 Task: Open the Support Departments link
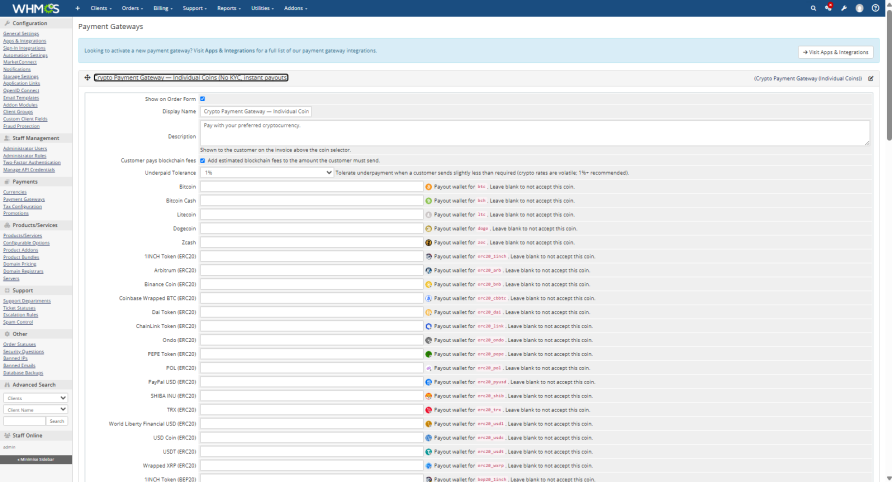coord(27,301)
